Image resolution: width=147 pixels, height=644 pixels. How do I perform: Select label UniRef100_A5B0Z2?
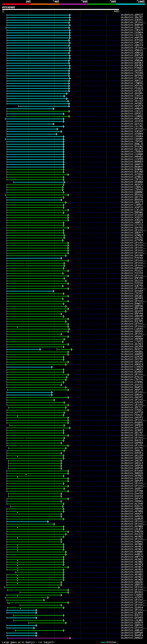(x=132, y=50)
